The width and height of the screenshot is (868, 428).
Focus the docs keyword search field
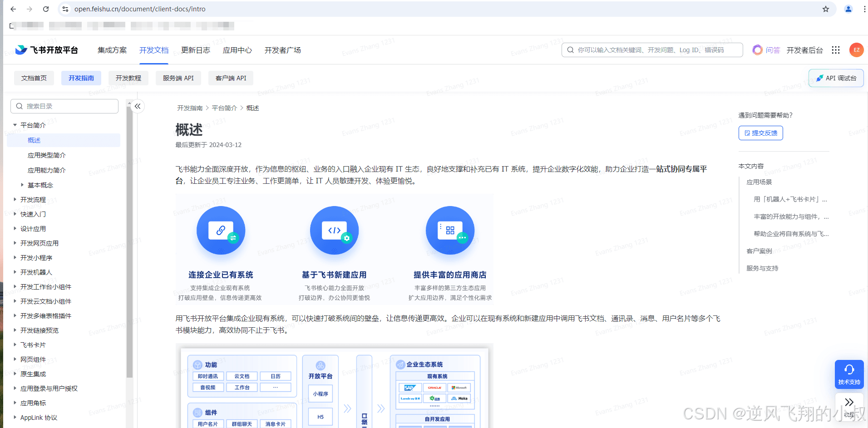(x=652, y=50)
